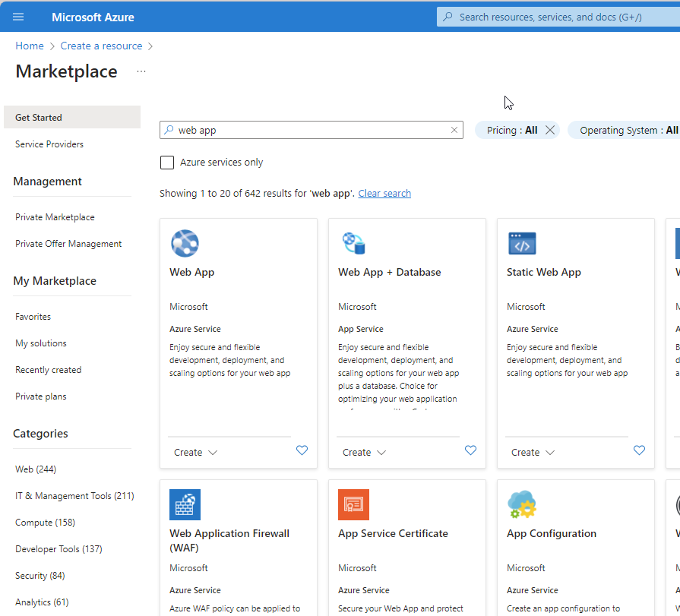Favorite Web App + Database with heart
The image size is (680, 616).
[470, 450]
